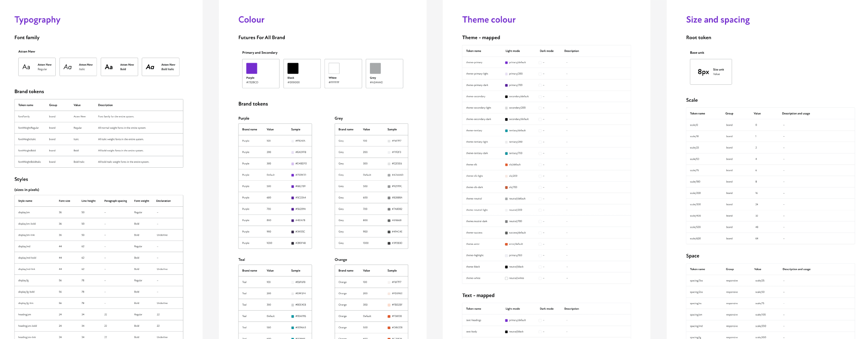
Task: Click the Atten New Regular font card
Action: (37, 67)
